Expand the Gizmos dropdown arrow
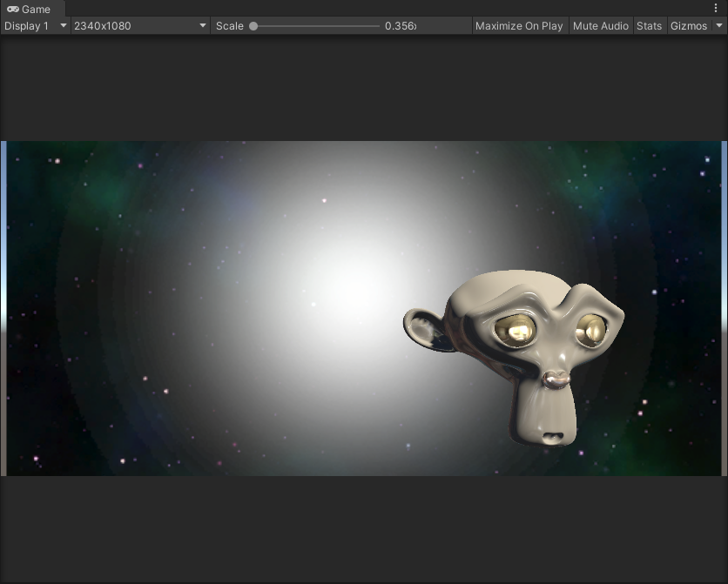The image size is (728, 584). coord(718,26)
